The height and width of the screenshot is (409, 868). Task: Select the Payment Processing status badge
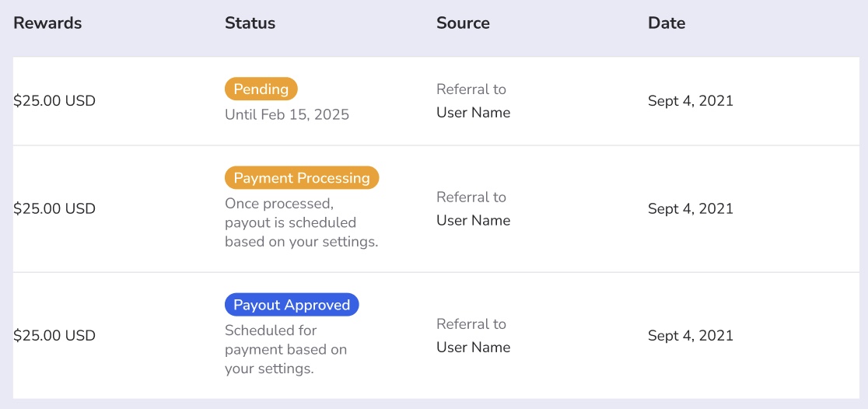coord(302,178)
